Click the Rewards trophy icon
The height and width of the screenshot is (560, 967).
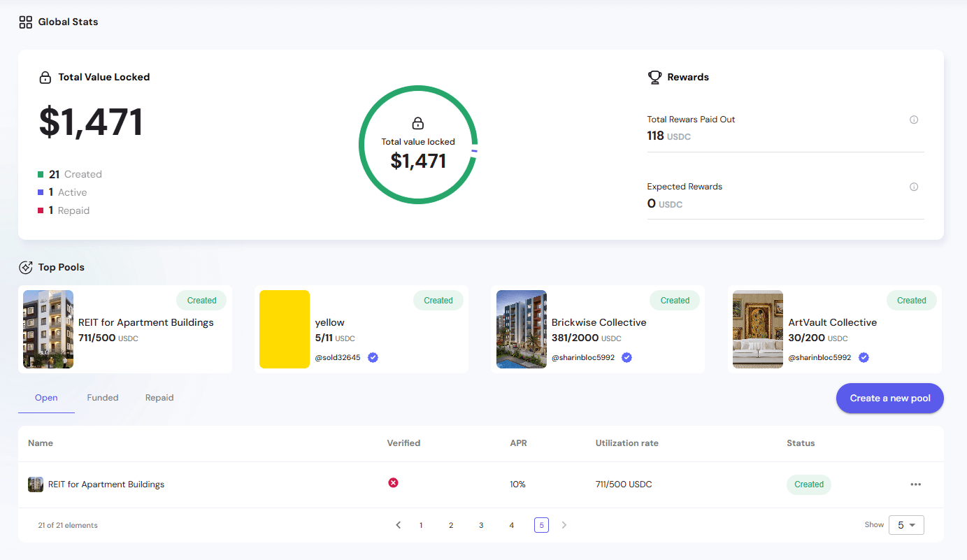coord(654,77)
